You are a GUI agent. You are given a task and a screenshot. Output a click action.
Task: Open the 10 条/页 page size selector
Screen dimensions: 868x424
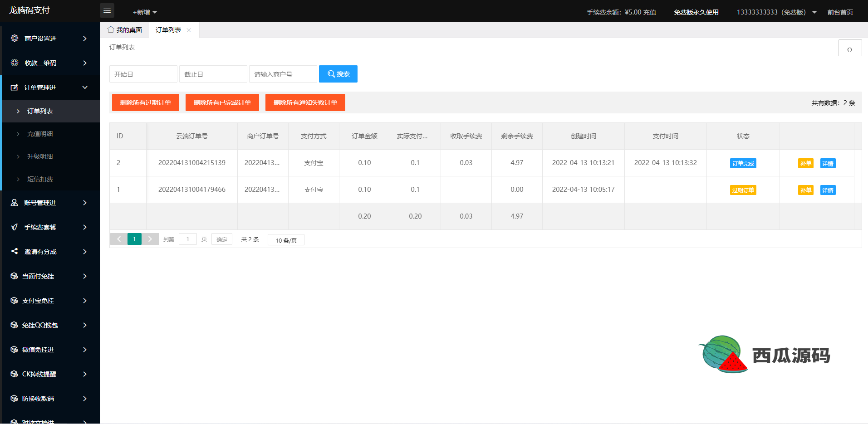click(286, 240)
